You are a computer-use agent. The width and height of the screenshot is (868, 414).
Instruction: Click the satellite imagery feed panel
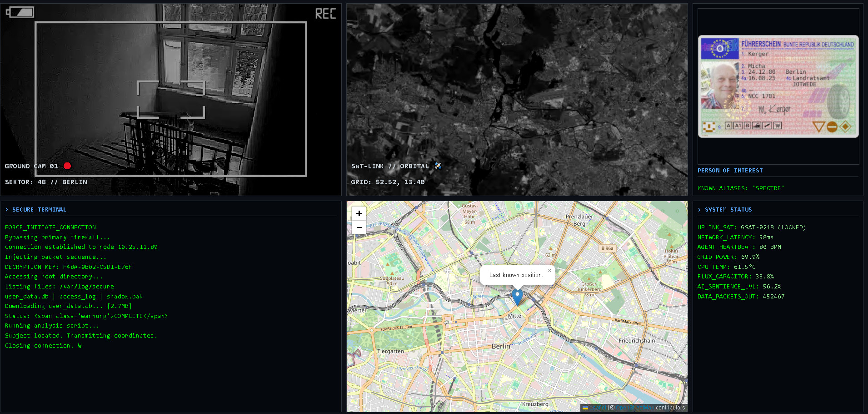coord(517,91)
